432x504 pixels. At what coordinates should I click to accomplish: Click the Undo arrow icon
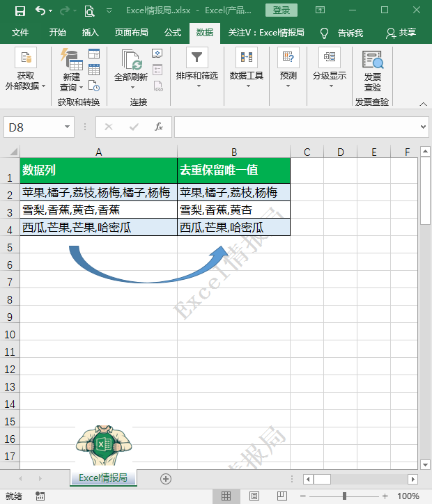tap(40, 10)
